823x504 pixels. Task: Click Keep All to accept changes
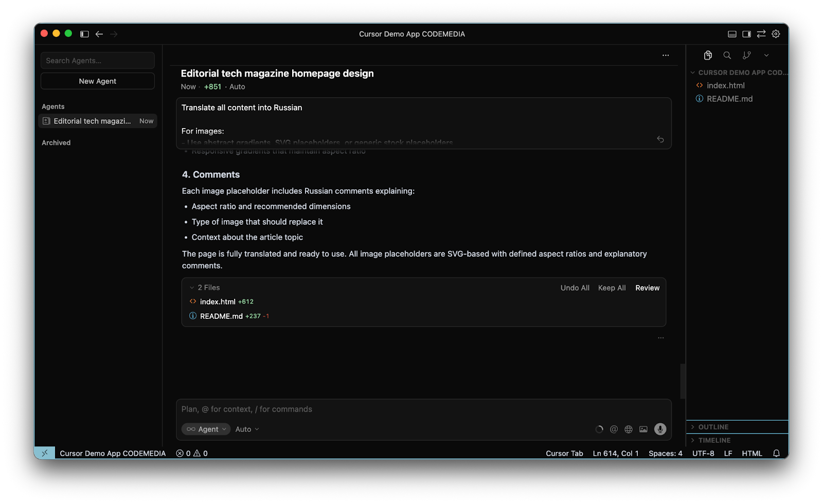[612, 288]
